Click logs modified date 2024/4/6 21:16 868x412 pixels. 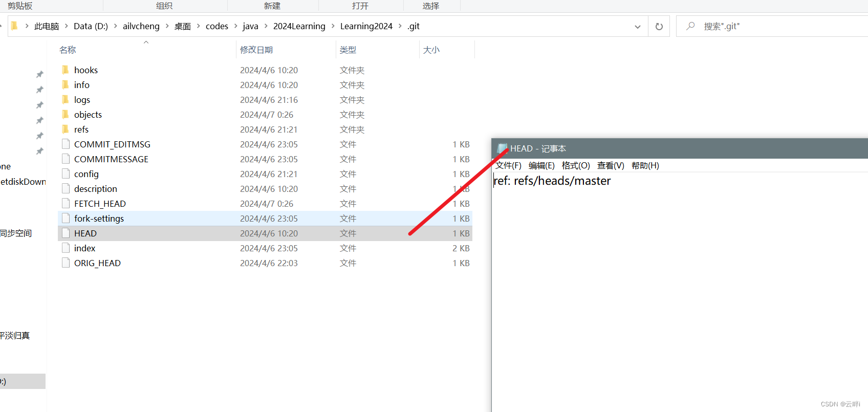269,100
